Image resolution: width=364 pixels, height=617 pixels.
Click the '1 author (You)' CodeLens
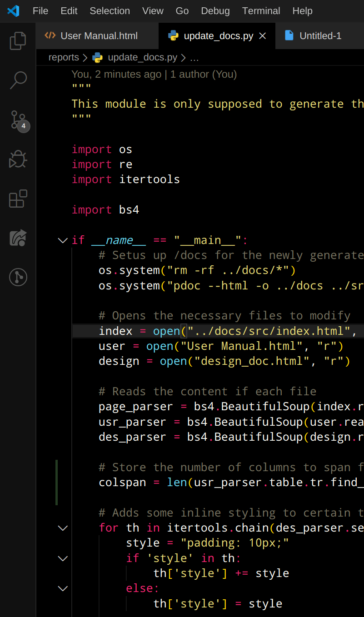tap(204, 74)
